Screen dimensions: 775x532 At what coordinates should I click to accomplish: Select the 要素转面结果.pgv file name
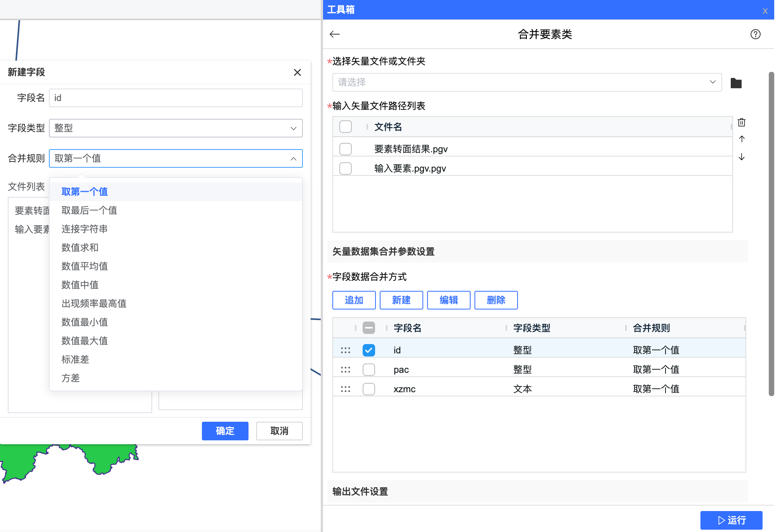(x=411, y=149)
